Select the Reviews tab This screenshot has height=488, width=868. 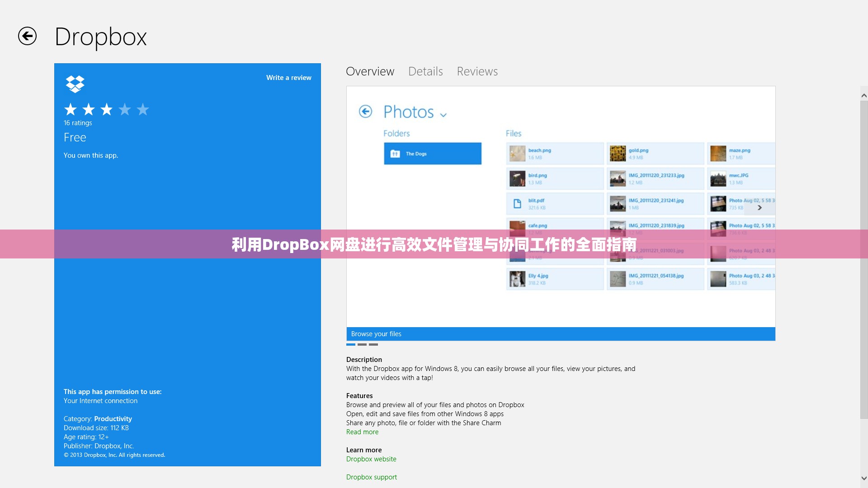tap(477, 71)
